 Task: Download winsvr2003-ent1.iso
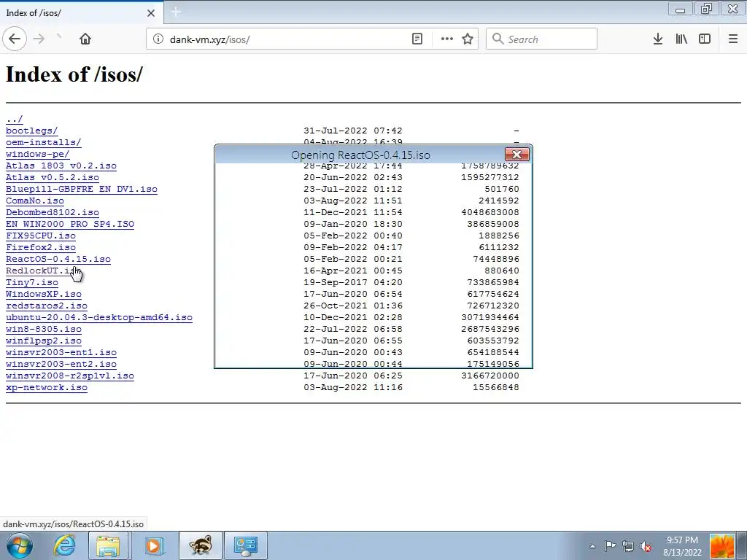[61, 352]
